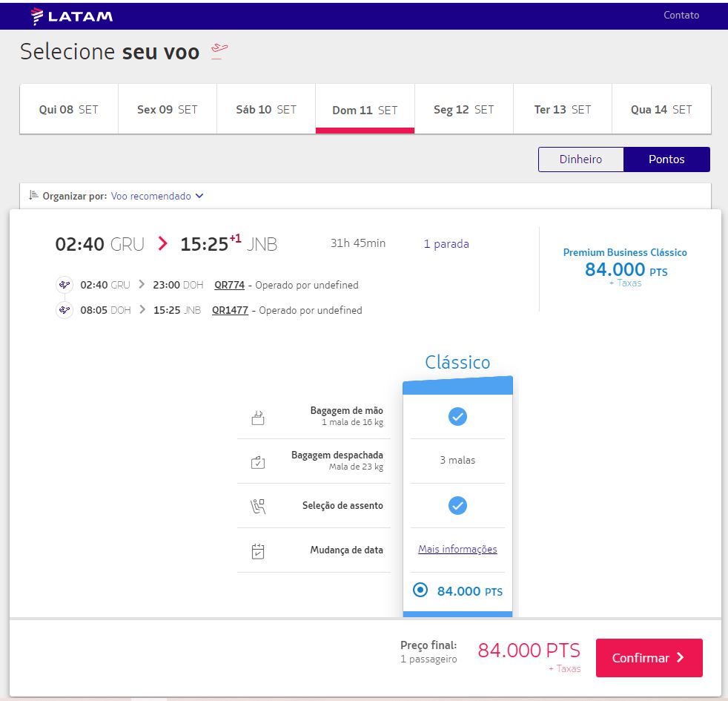Image resolution: width=728 pixels, height=701 pixels.
Task: Open Mais informações for date change
Action: pos(457,549)
